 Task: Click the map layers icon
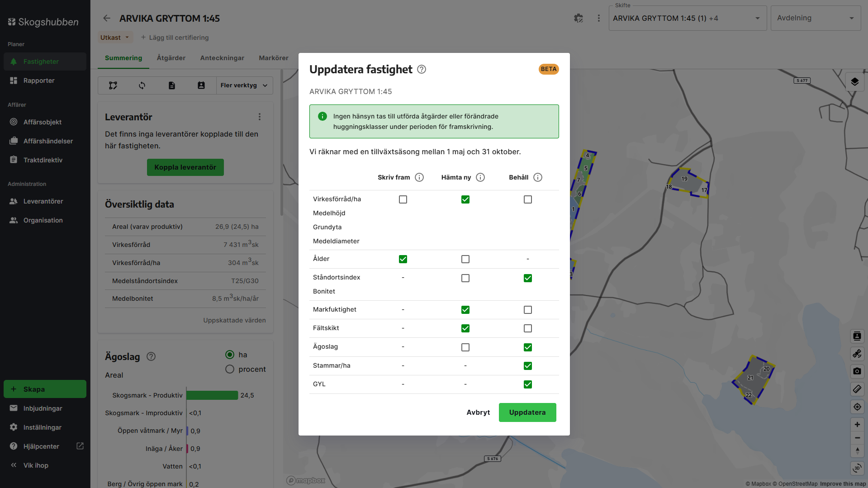click(x=854, y=82)
